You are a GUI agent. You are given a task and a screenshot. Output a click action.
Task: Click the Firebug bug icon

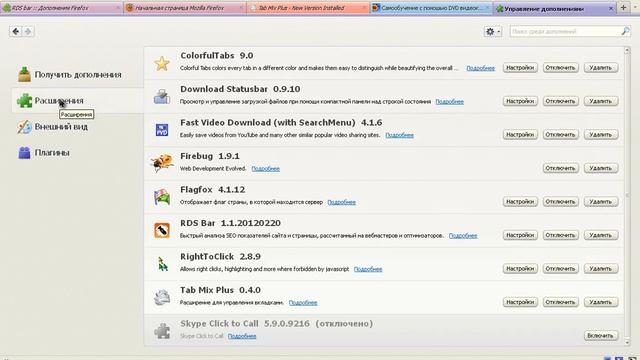click(x=162, y=163)
